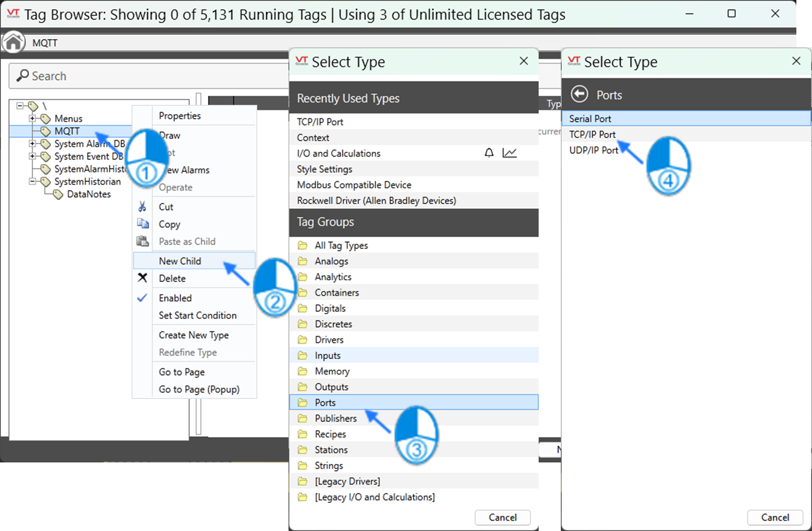
Task: Click the Delete X icon in the context menu
Action: (x=143, y=278)
